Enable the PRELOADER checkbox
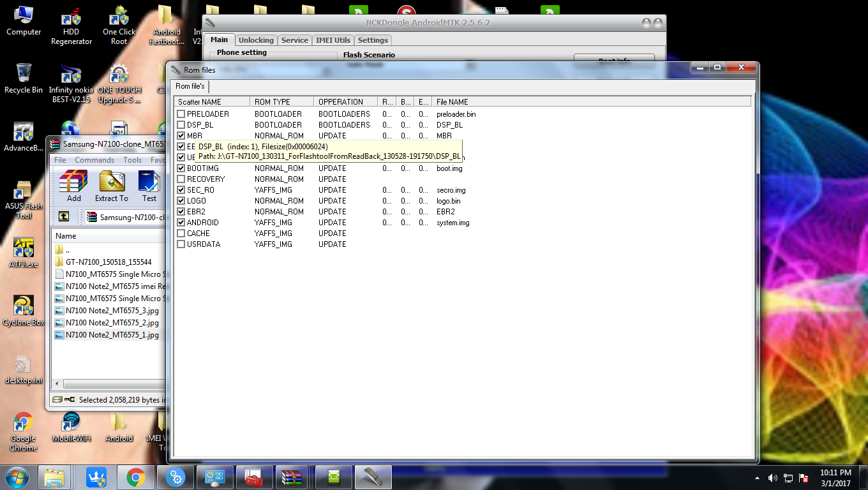The height and width of the screenshot is (490, 868). coord(181,114)
